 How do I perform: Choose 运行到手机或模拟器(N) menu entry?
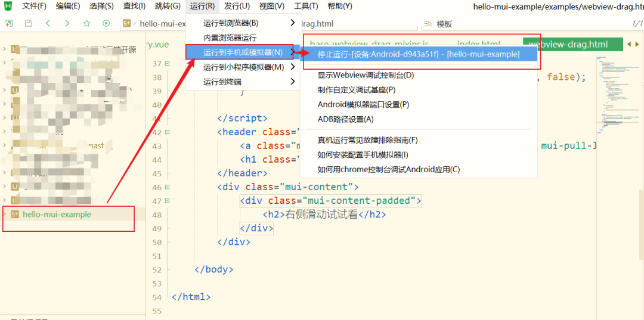point(243,52)
